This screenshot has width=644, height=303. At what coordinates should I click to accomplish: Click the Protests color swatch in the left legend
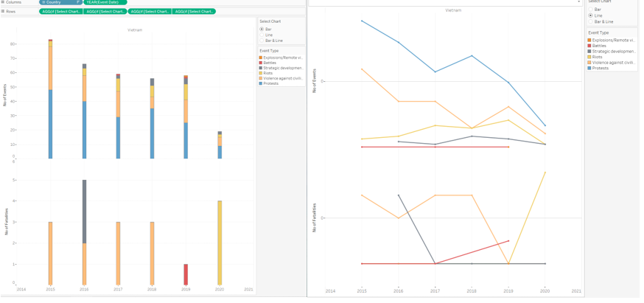click(261, 83)
